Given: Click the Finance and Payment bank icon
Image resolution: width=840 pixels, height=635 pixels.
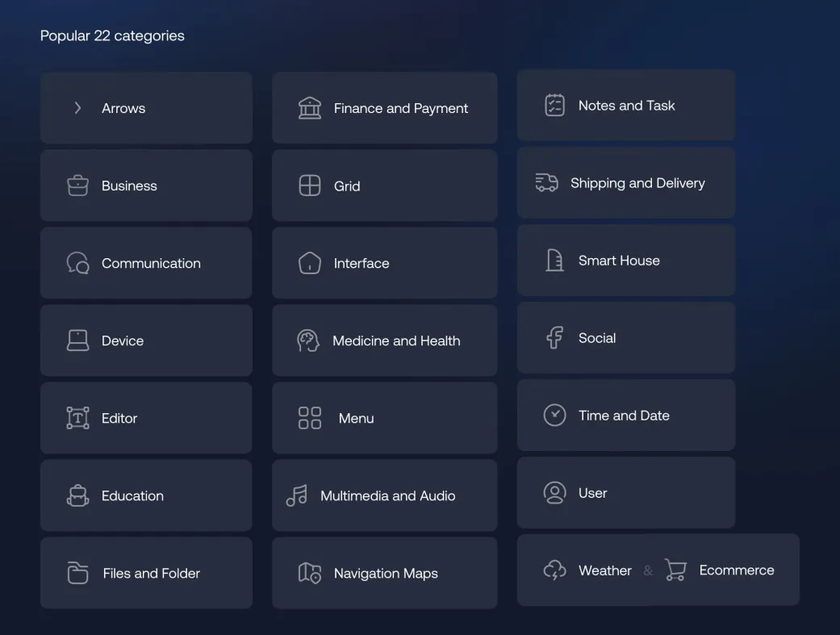Looking at the screenshot, I should (x=310, y=108).
